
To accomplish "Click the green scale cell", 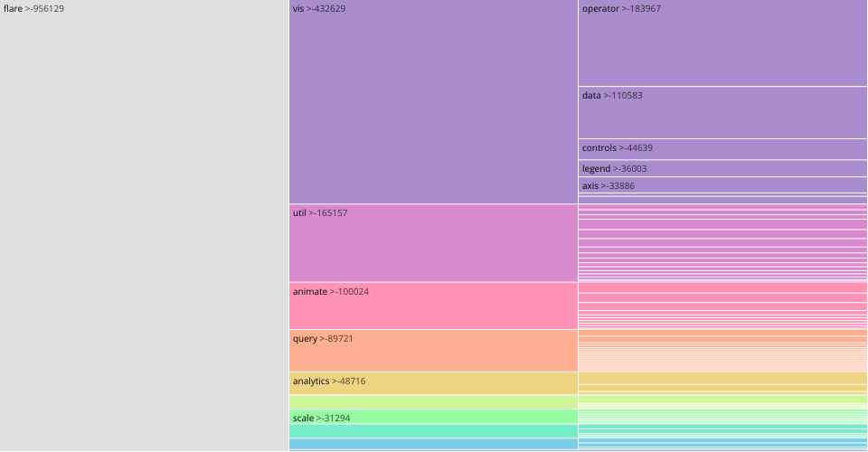I will tap(433, 417).
